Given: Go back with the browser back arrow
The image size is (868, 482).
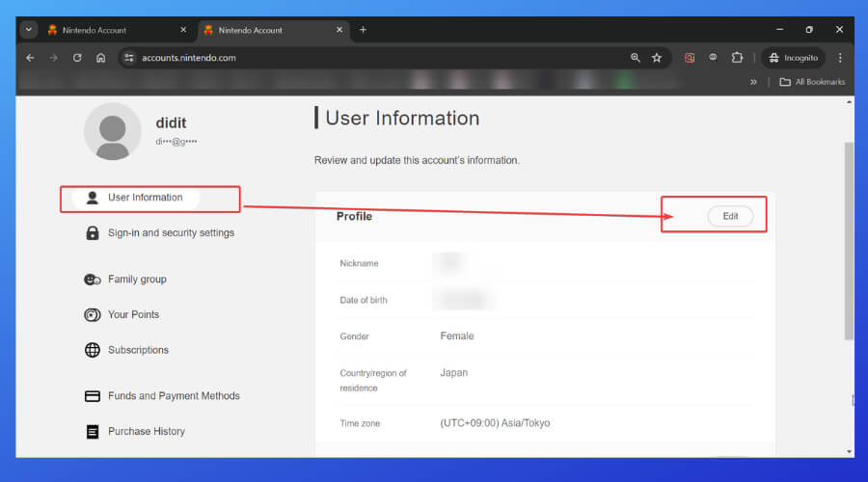Looking at the screenshot, I should (x=30, y=58).
